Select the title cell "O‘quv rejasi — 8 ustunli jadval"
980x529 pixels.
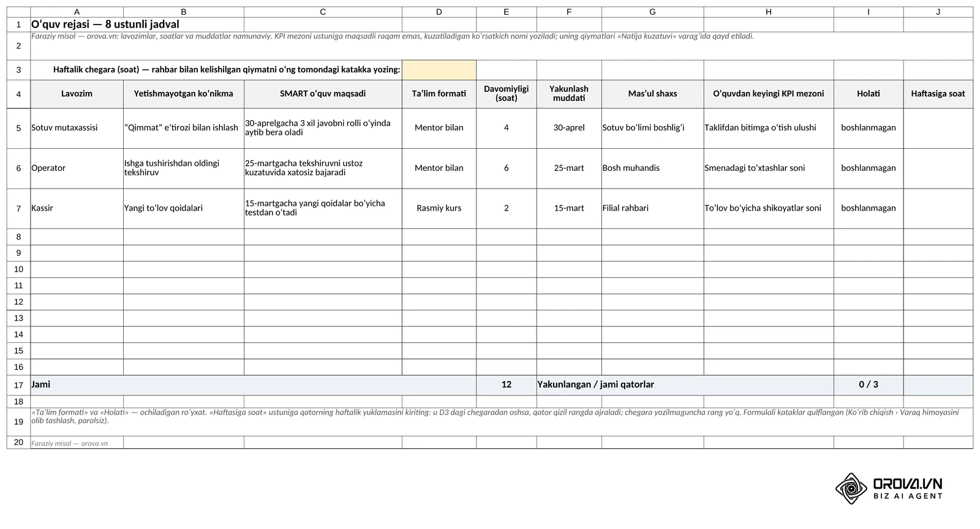(x=137, y=24)
